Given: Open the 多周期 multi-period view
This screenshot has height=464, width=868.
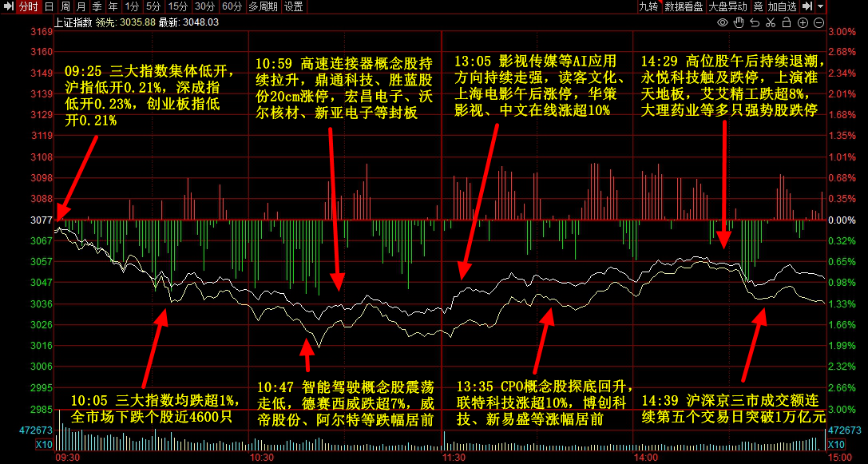Looking at the screenshot, I should (263, 6).
